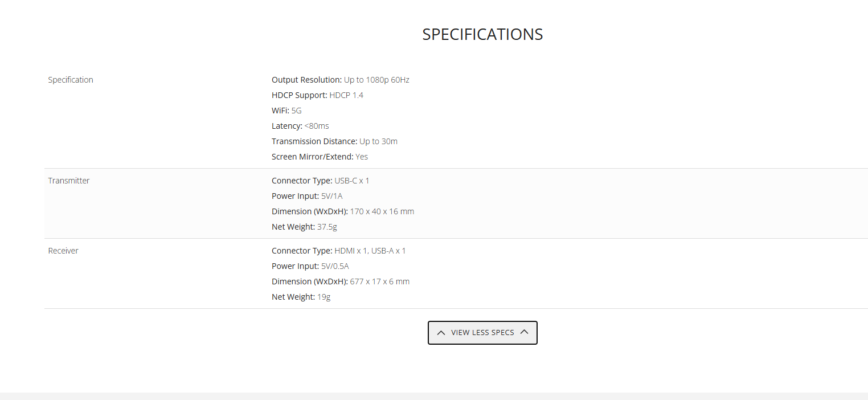This screenshot has height=400, width=868.
Task: Click the Transmission Distance line
Action: (x=334, y=141)
